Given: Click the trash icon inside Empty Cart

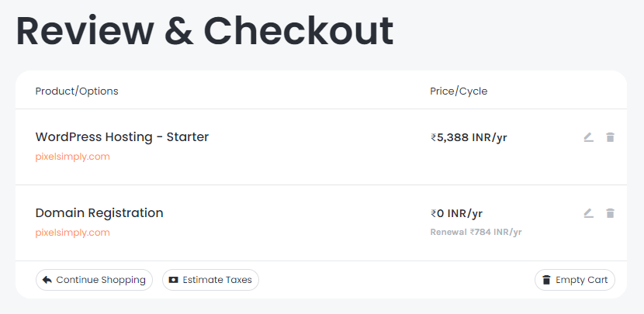Looking at the screenshot, I should (546, 280).
